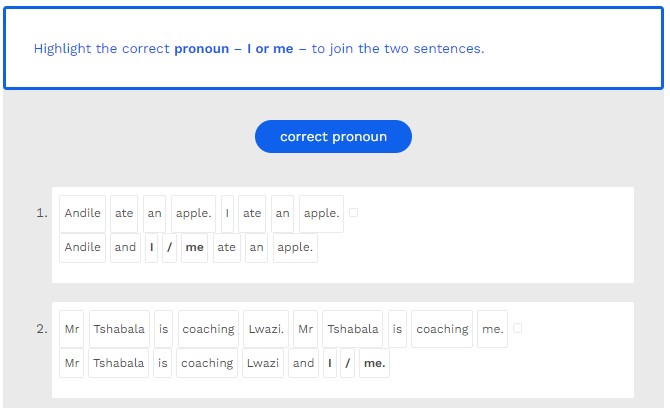
Task: Highlight bold "me" in "Andile and I / me"
Action: 194,248
